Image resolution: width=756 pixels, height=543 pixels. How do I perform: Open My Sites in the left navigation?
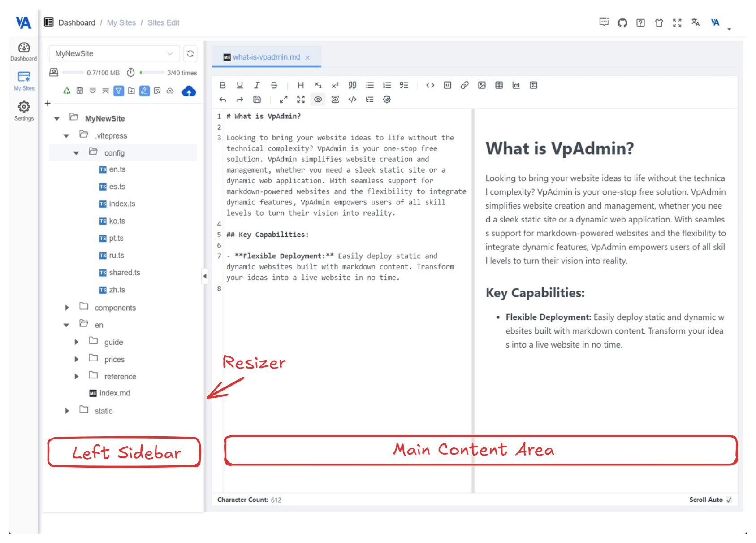(x=24, y=81)
